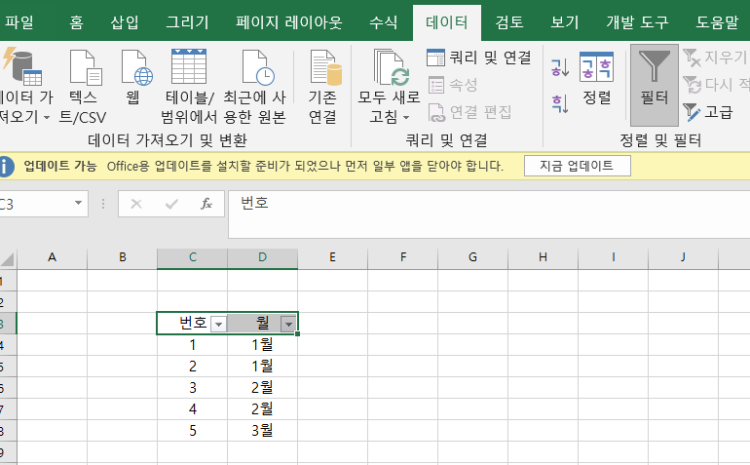Screen dimensions: 750x465
Task: Switch to the 페이지 레이아웃 tab
Action: [289, 22]
